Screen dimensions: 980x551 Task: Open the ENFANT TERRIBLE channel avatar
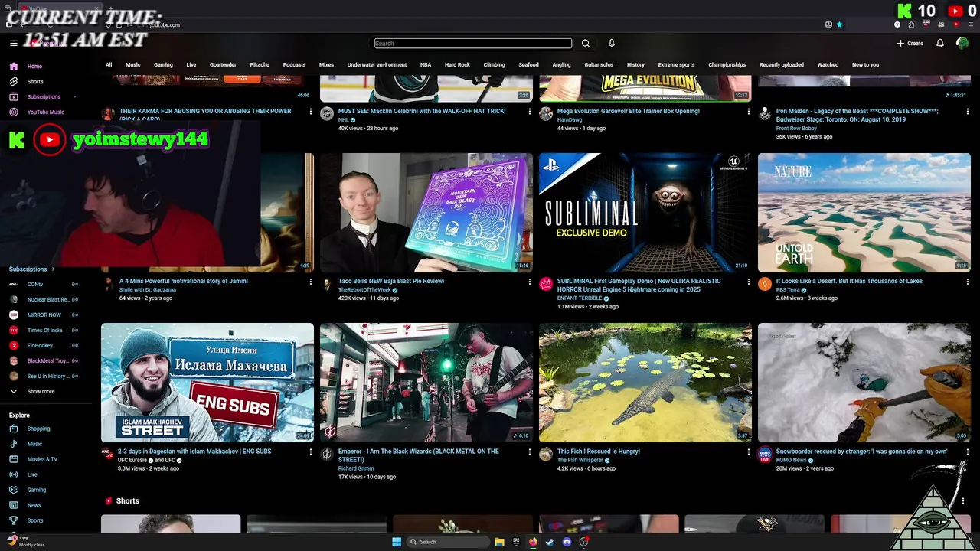(x=546, y=284)
